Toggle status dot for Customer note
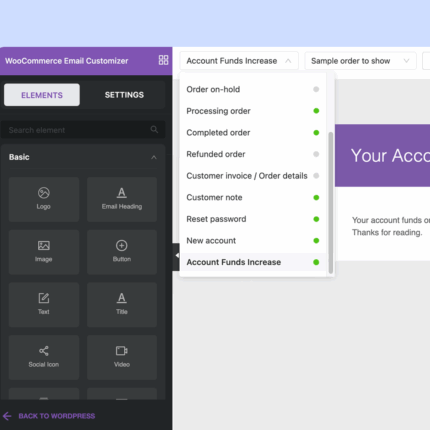The height and width of the screenshot is (430, 430). pyautogui.click(x=316, y=197)
